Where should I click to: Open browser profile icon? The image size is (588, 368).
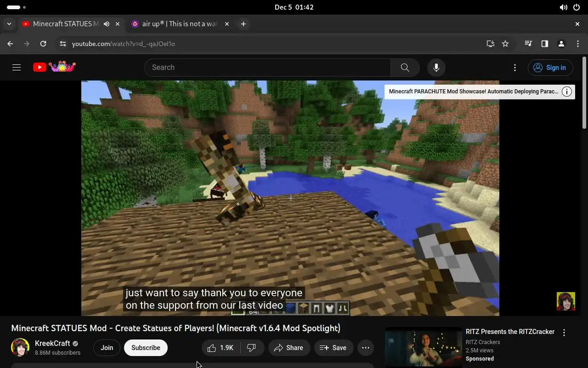[561, 44]
